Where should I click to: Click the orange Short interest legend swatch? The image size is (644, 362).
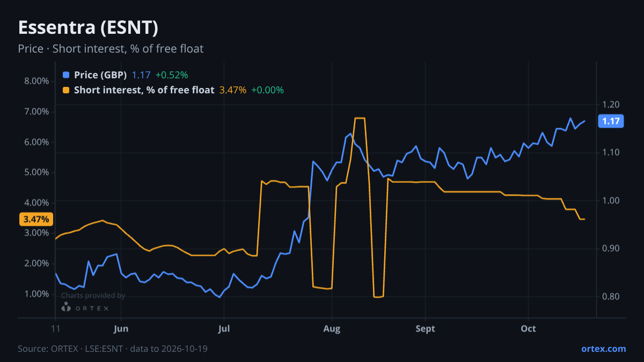point(66,90)
